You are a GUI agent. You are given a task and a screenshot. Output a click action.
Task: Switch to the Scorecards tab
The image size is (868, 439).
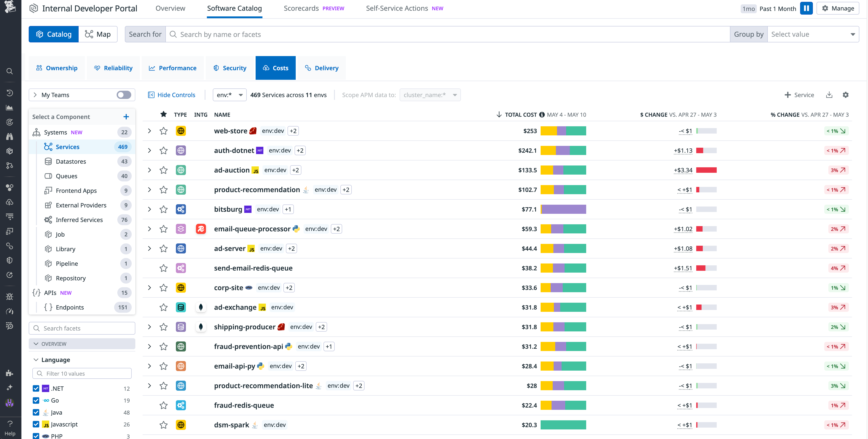[x=301, y=8]
